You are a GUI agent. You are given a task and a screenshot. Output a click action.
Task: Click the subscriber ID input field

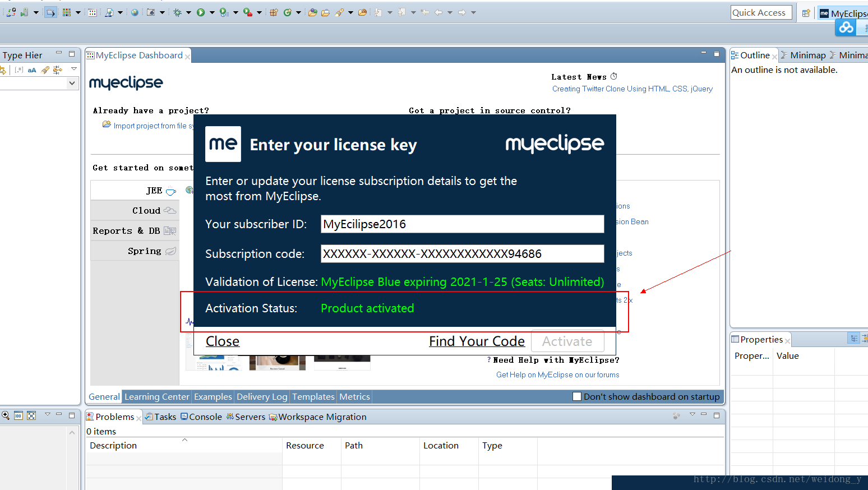pyautogui.click(x=463, y=224)
